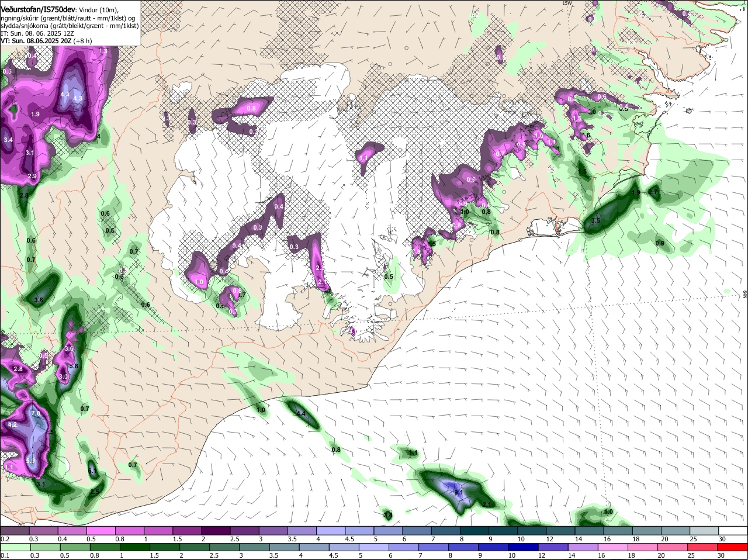Click the 'Vindur (10m)' header text
This screenshot has width=748, height=560.
99,11
